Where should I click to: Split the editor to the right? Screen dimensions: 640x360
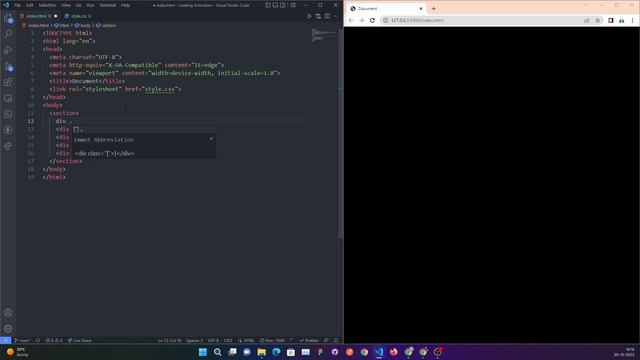pyautogui.click(x=327, y=16)
